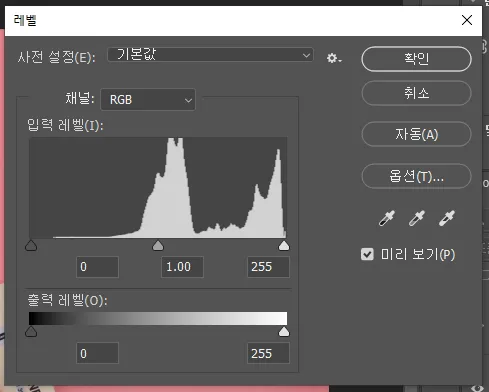The image size is (489, 392).
Task: Select the white point eyedropper
Action: pos(447,218)
